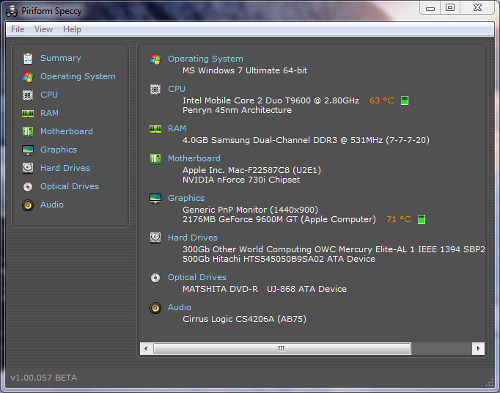
Task: Click Audio heading in summary panel
Action: pyautogui.click(x=179, y=307)
